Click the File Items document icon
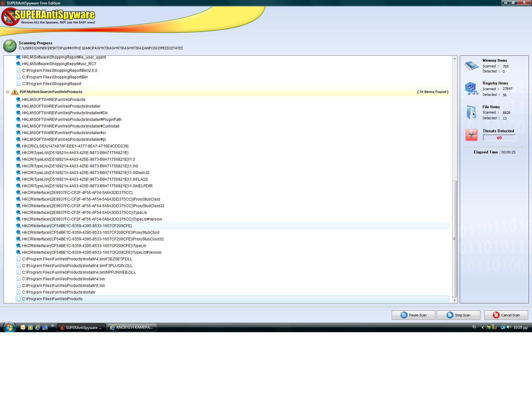This screenshot has width=532, height=416. 472,112
